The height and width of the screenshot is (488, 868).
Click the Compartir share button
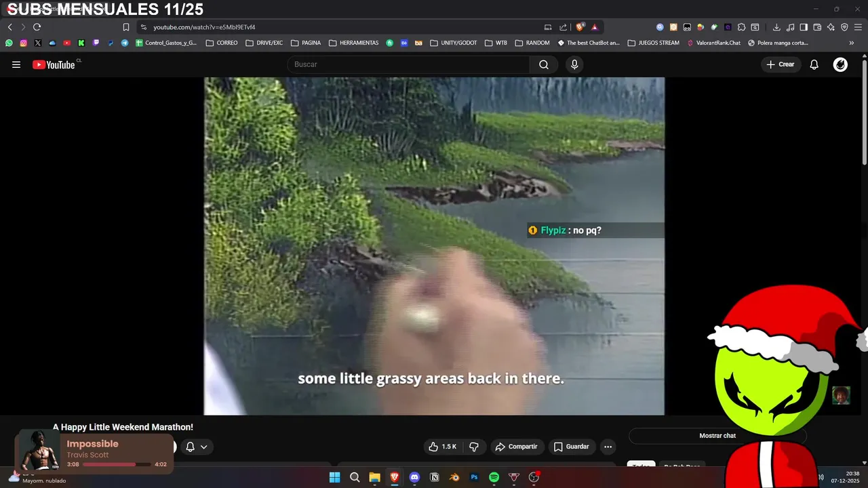[x=517, y=447]
